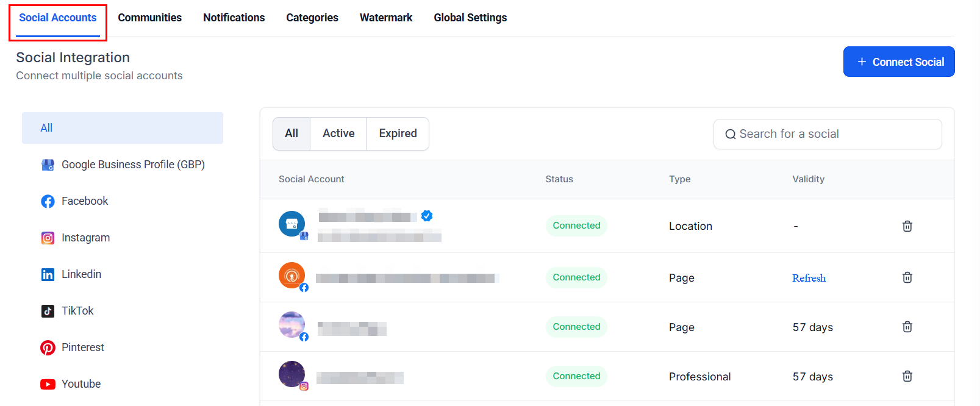This screenshot has width=980, height=406.
Task: Remove the Page account showing Refresh validity
Action: coord(907,277)
